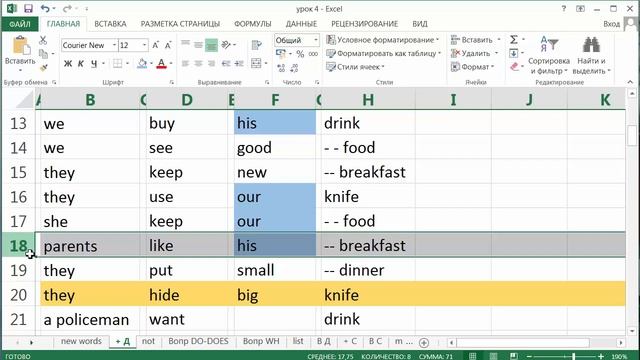Screen dimensions: 640x360
Task: Switch to the ФОРМУЛЫ ribbon tab
Action: click(253, 24)
